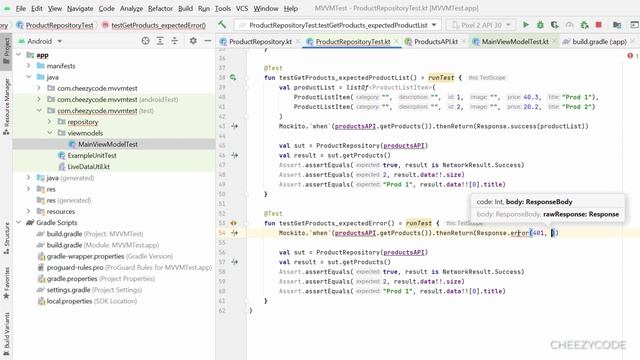Open gradle-wrapper.properties file
Screen dimensions: 640x360
(x=109, y=256)
